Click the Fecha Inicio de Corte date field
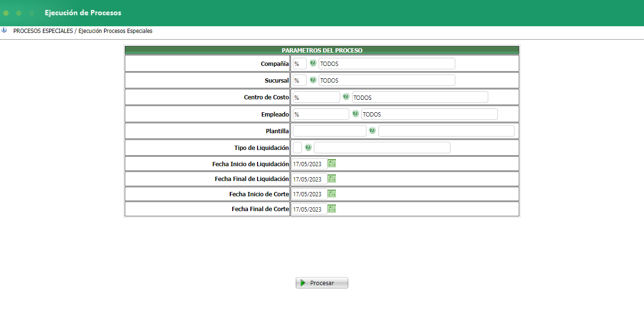Image resolution: width=644 pixels, height=309 pixels. pyautogui.click(x=310, y=194)
